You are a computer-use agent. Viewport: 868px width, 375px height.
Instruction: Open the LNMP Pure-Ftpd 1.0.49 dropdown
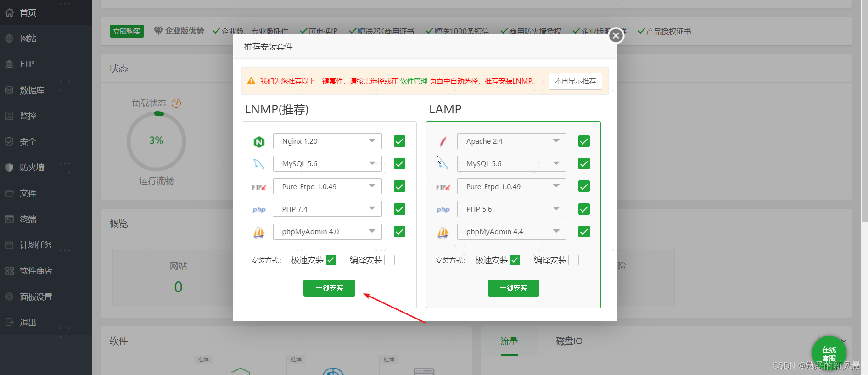click(x=327, y=186)
